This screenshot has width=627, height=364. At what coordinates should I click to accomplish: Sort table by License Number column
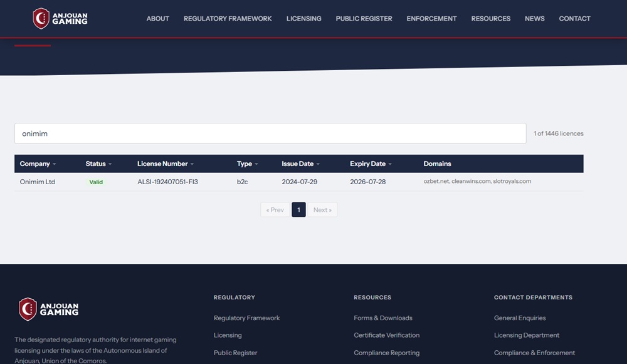click(165, 164)
